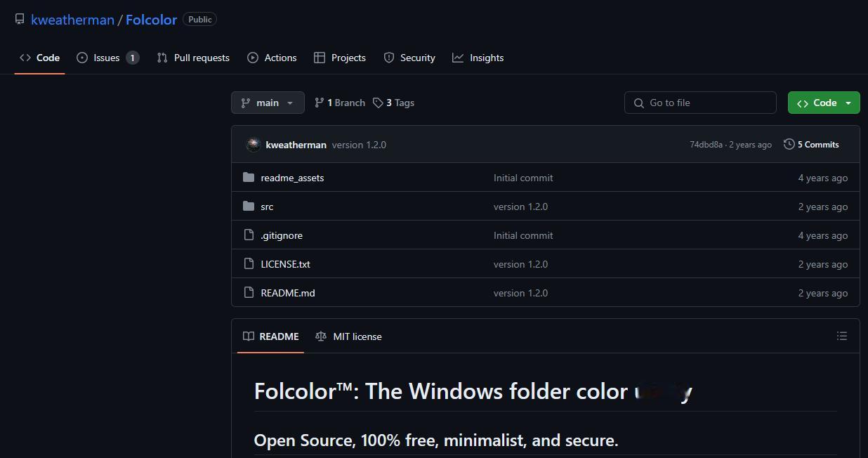The width and height of the screenshot is (868, 458).
Task: Click the .gitignore file icon
Action: (249, 235)
